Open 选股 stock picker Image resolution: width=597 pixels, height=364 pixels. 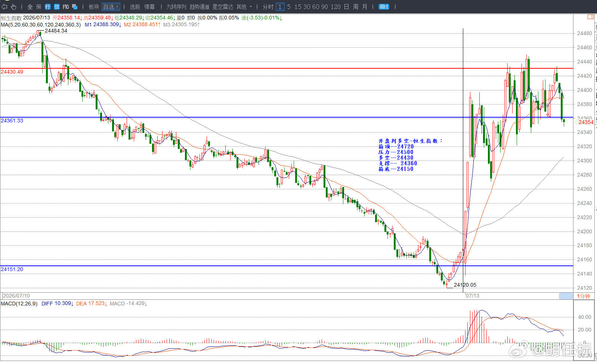pos(135,7)
